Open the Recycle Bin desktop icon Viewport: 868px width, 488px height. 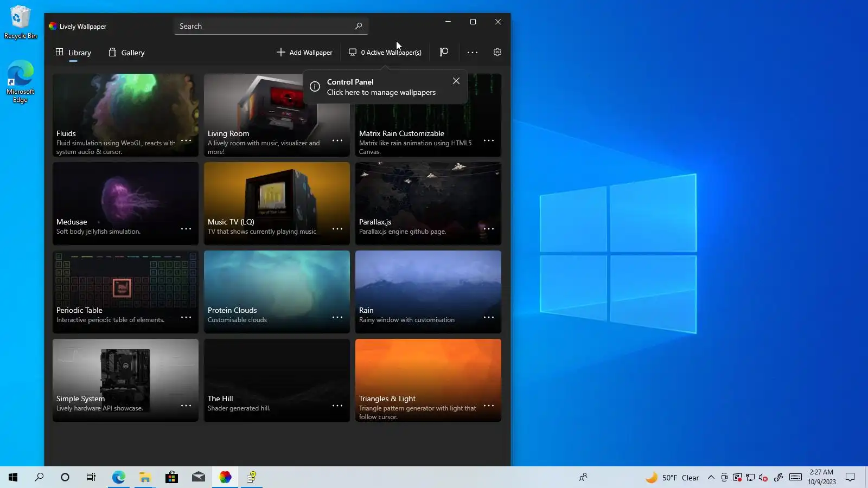[20, 22]
